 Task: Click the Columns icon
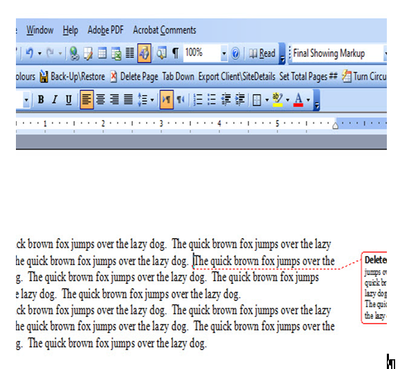tap(130, 53)
